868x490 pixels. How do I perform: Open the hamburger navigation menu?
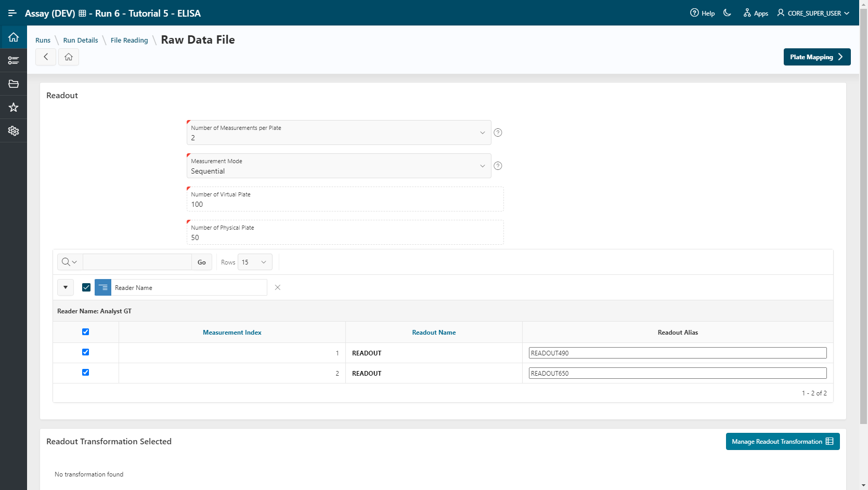pyautogui.click(x=12, y=13)
